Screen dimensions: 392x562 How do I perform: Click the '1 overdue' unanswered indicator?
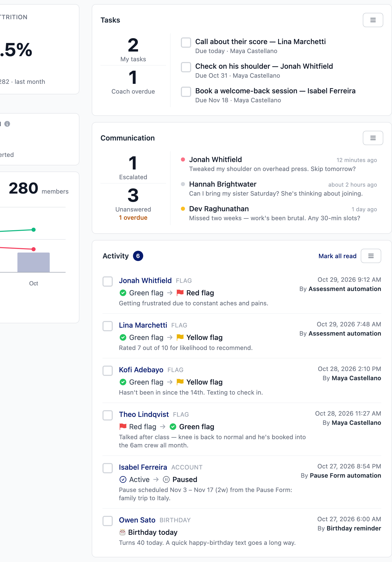pyautogui.click(x=133, y=218)
